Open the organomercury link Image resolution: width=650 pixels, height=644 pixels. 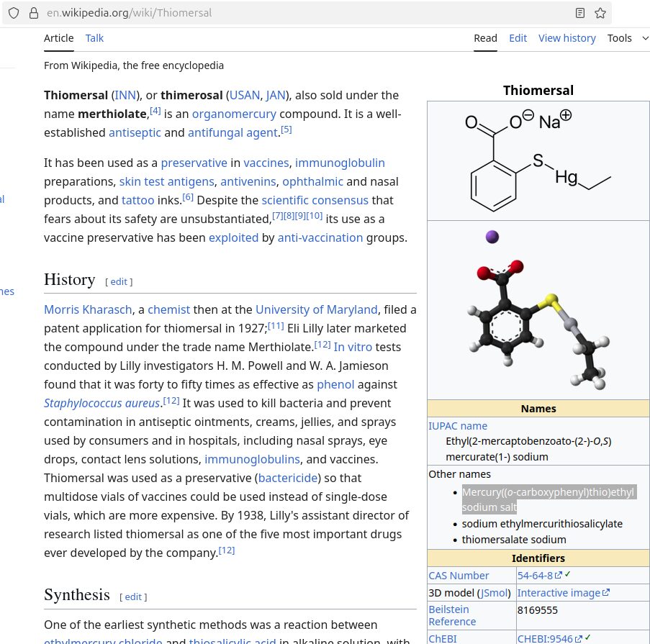(x=234, y=114)
